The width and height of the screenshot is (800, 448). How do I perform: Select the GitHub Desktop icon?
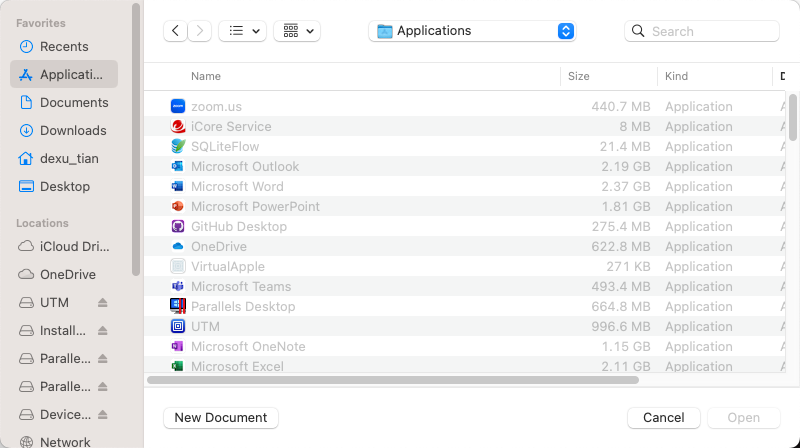tap(178, 227)
